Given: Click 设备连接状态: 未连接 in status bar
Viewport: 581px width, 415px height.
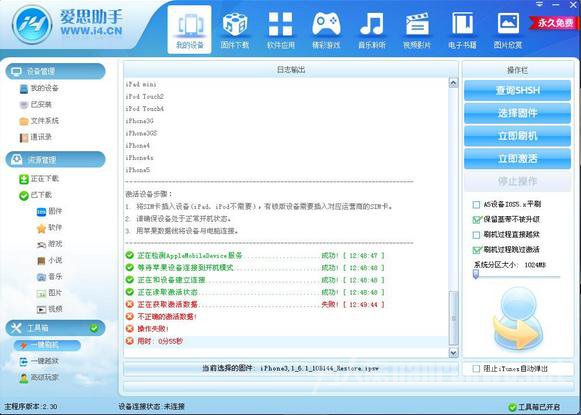Looking at the screenshot, I should point(152,407).
